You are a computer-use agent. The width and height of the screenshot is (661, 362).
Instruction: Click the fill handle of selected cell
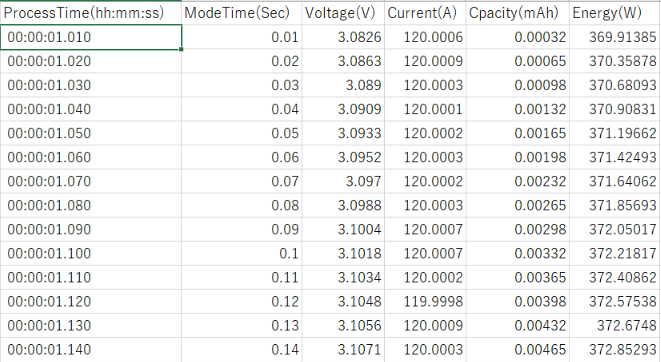coord(181,49)
